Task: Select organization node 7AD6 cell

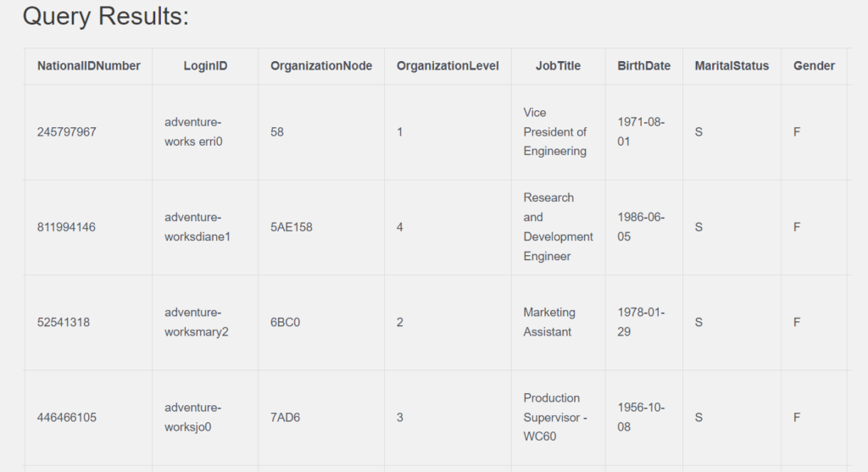Action: pos(287,417)
